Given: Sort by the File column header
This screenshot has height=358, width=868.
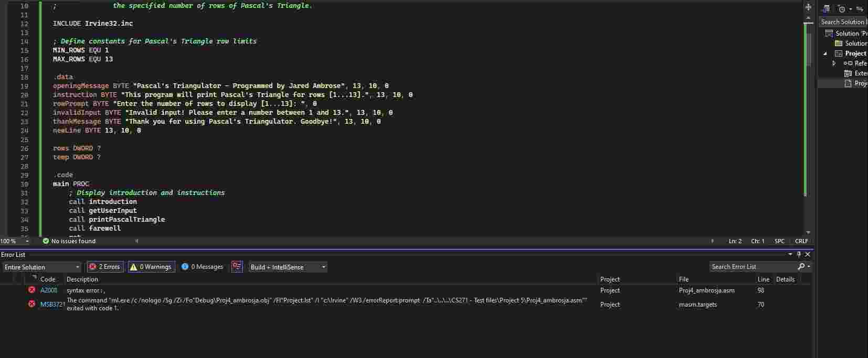Looking at the screenshot, I should click(x=684, y=279).
